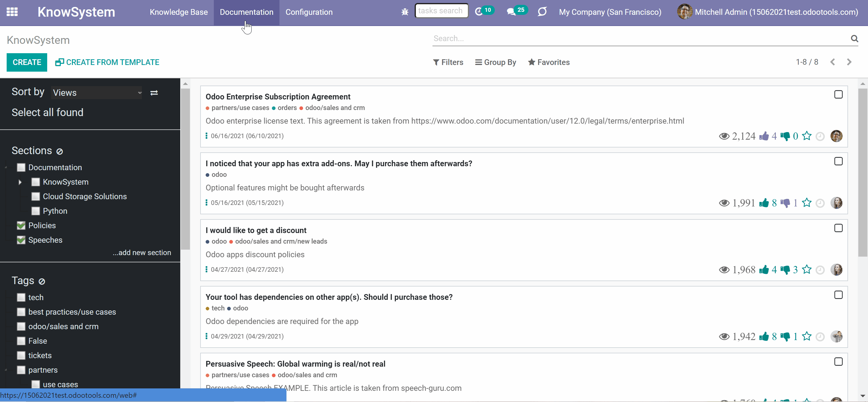The image size is (868, 402).
Task: Open the Knowledge Base menu
Action: [179, 12]
